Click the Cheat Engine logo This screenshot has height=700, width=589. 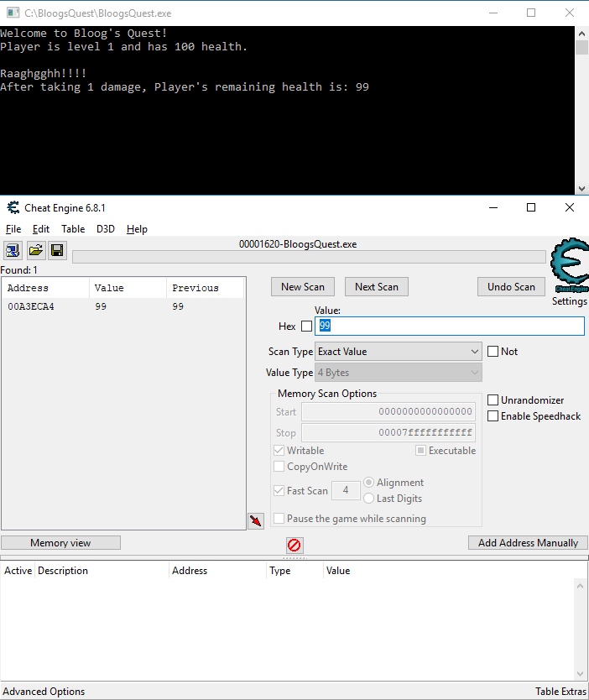[x=570, y=265]
